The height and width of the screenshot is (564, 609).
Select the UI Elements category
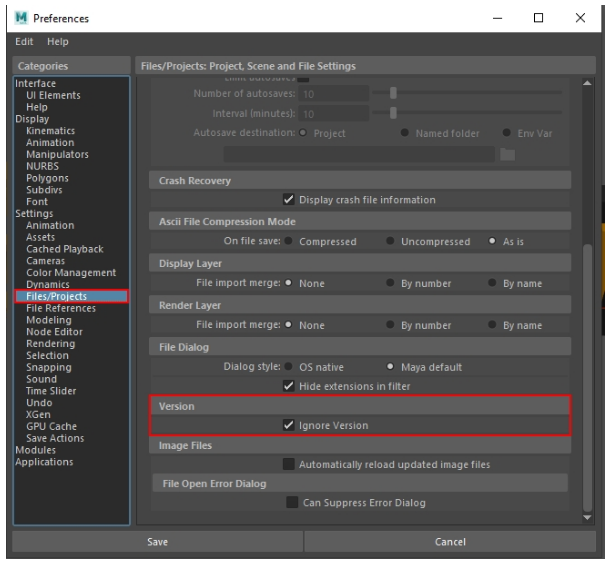coord(53,95)
